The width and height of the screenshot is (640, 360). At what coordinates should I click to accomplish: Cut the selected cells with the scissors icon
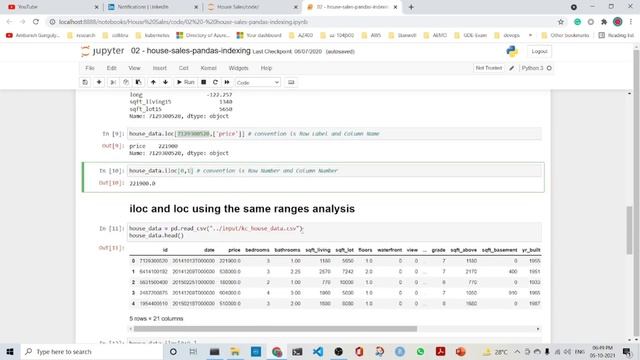coord(113,82)
